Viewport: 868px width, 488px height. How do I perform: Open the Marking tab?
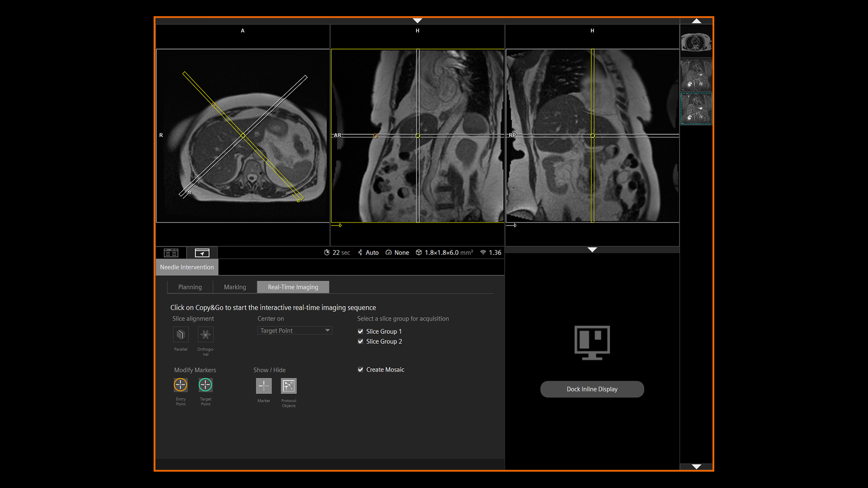pos(235,286)
